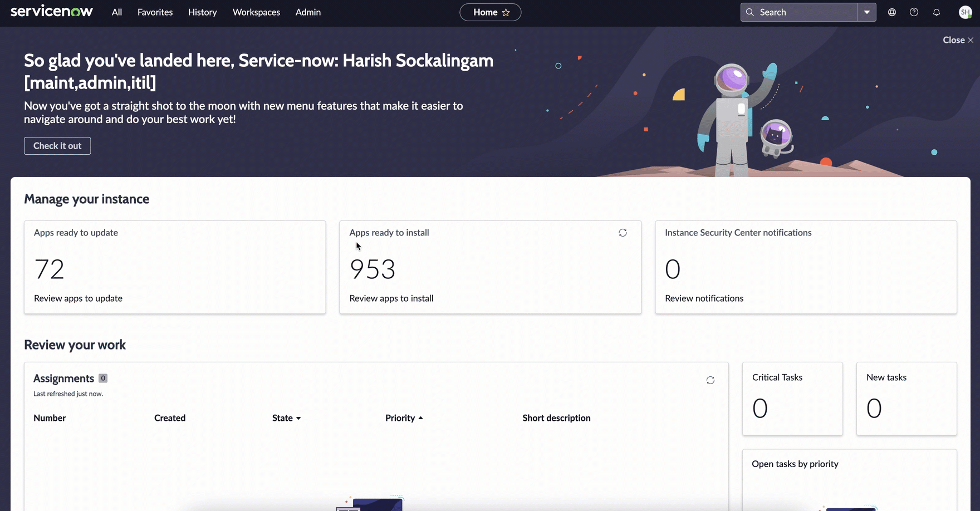
Task: Click the Review your work heading
Action: 75,345
